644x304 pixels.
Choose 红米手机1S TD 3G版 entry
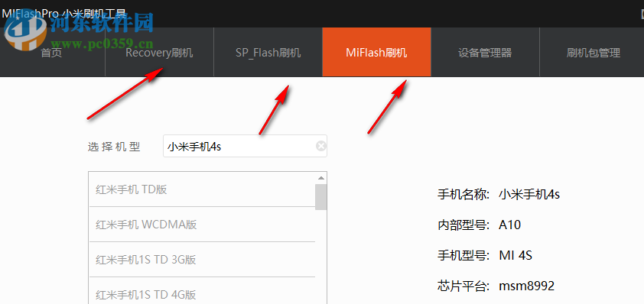pos(202,260)
